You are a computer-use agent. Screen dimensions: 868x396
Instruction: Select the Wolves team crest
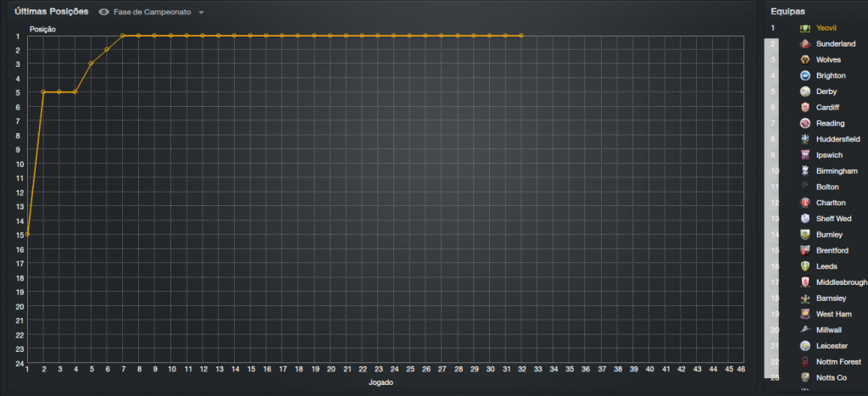804,59
